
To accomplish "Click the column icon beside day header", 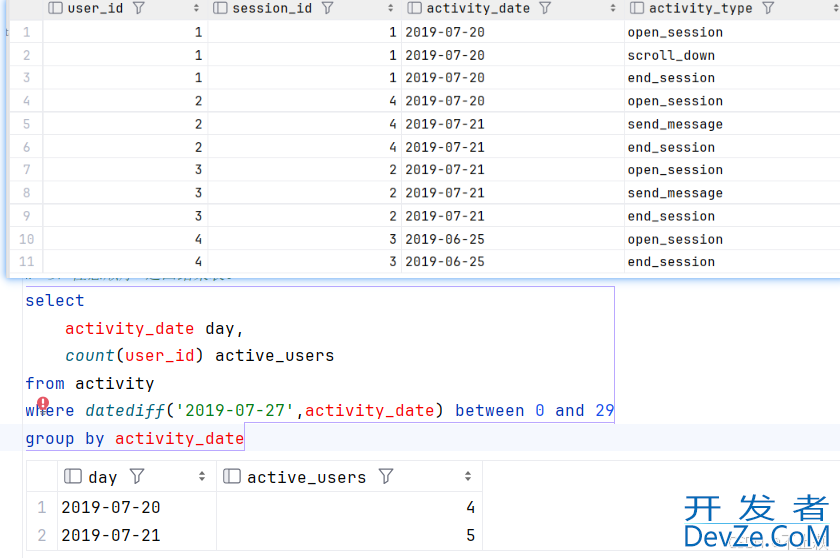I will [x=73, y=476].
